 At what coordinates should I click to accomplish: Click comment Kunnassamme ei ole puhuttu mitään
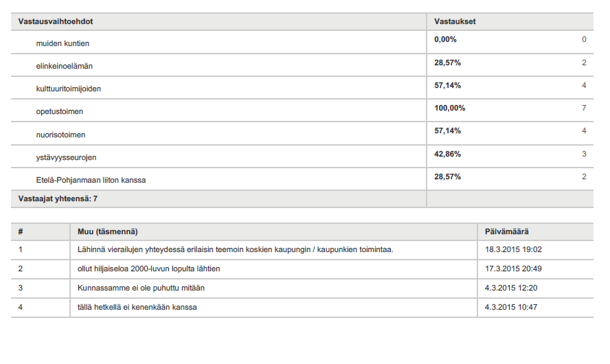pyautogui.click(x=141, y=288)
